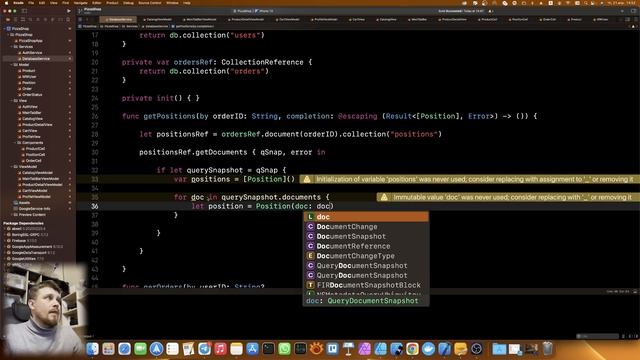Image resolution: width=640 pixels, height=360 pixels.
Task: Select the Project navigator icon
Action: (x=8, y=19)
